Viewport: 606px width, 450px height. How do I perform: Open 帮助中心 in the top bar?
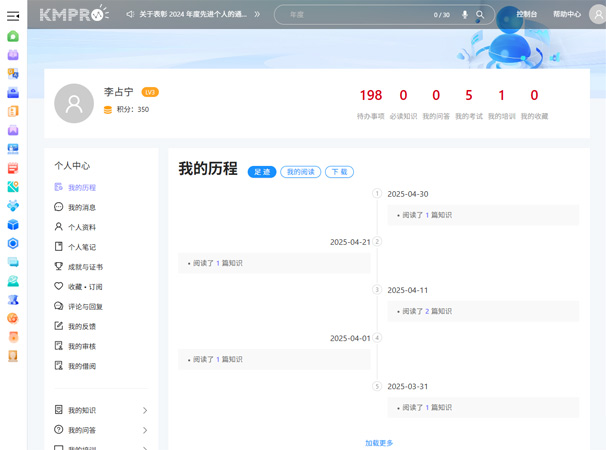point(566,15)
